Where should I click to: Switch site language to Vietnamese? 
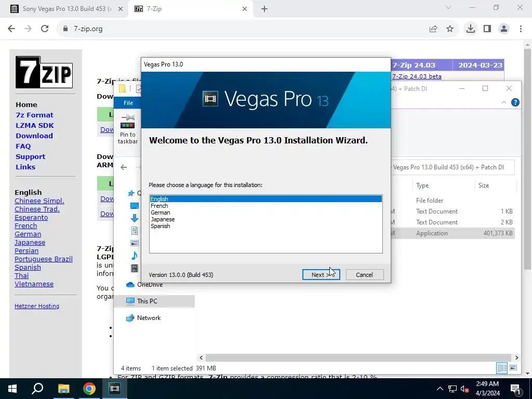(34, 284)
